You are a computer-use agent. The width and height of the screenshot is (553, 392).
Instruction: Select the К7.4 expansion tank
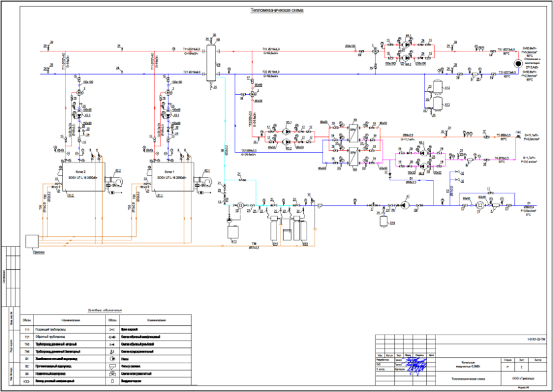(384, 222)
